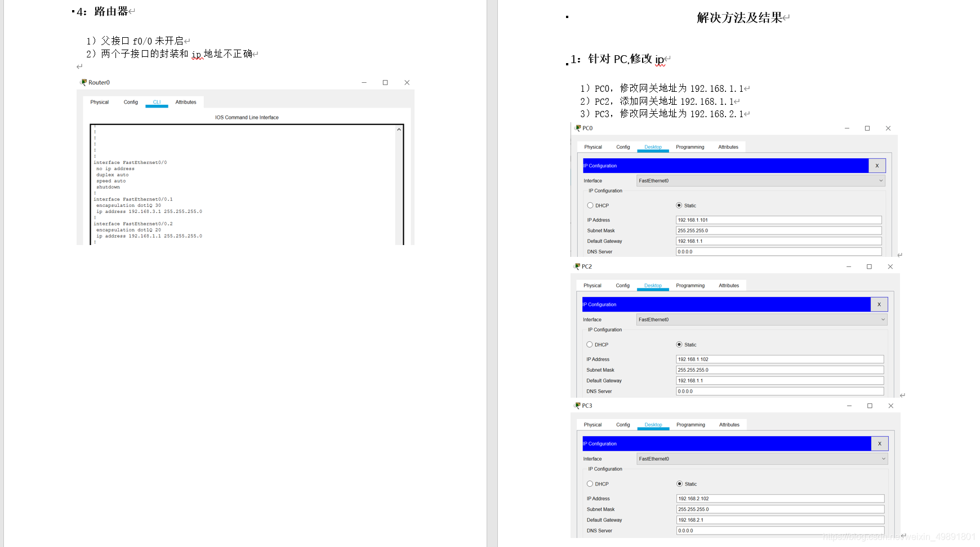Click the PC2 window title icon

coord(577,266)
